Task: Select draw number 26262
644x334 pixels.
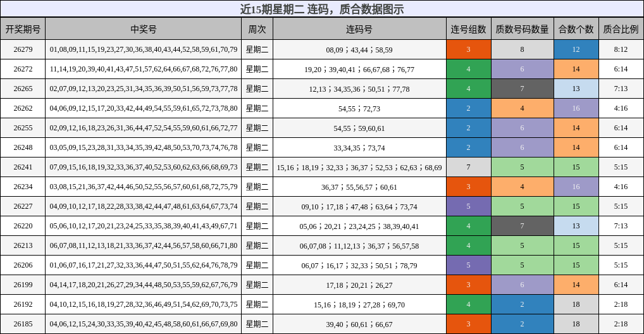Action: (x=23, y=108)
